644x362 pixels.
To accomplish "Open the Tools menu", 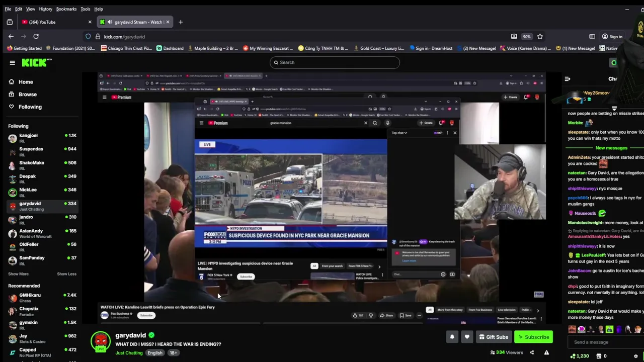I will click(86, 9).
